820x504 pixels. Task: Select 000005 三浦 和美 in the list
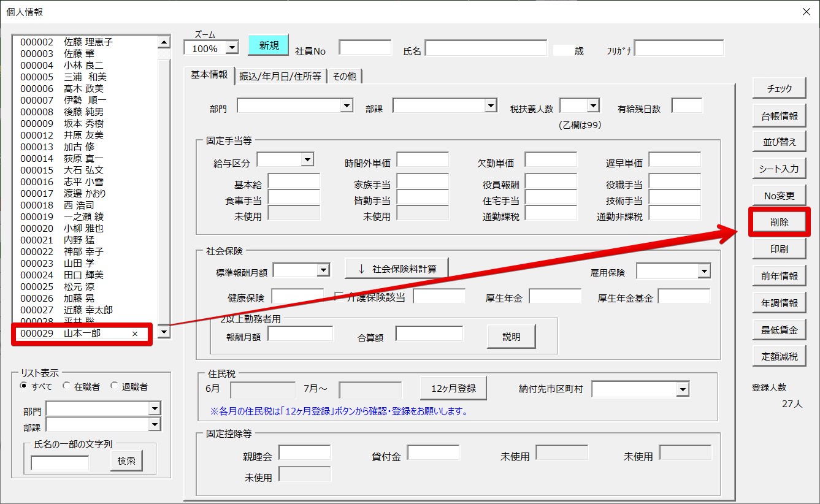coord(85,77)
